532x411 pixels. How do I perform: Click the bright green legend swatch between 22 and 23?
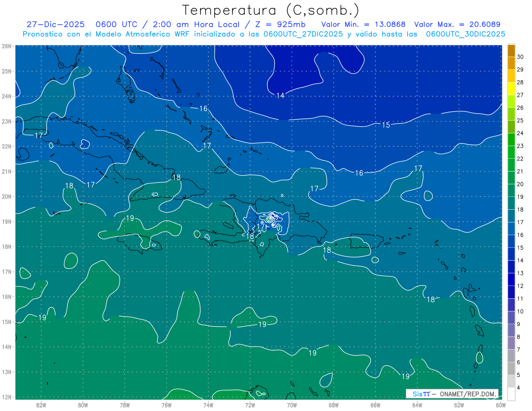(x=511, y=152)
